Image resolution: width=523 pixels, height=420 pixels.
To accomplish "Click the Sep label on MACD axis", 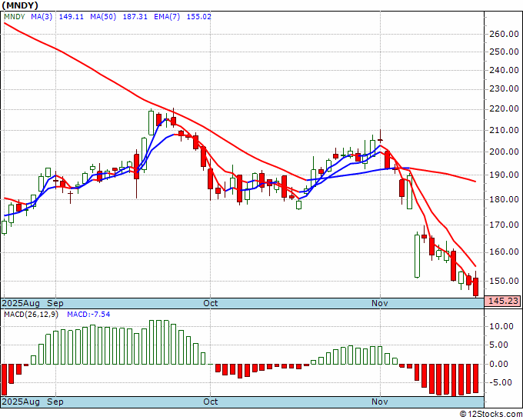I will [x=55, y=402].
